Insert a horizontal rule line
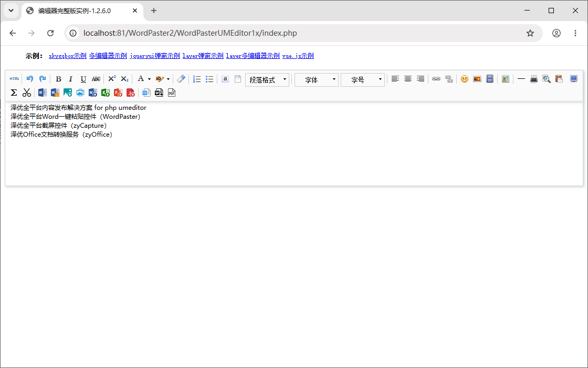 (521, 79)
